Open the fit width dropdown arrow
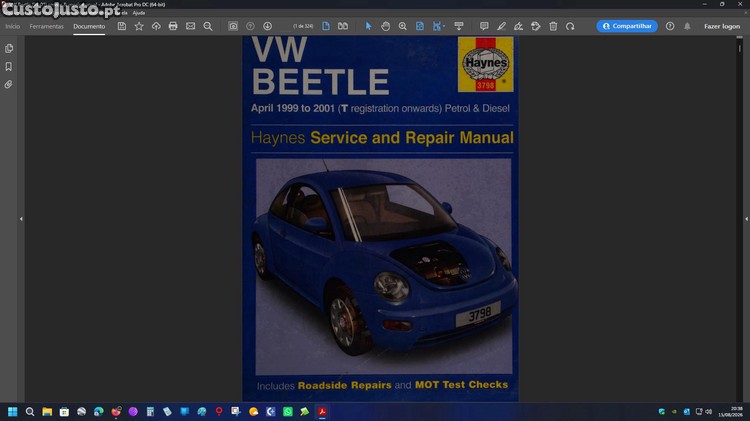The image size is (750, 421). (x=444, y=26)
